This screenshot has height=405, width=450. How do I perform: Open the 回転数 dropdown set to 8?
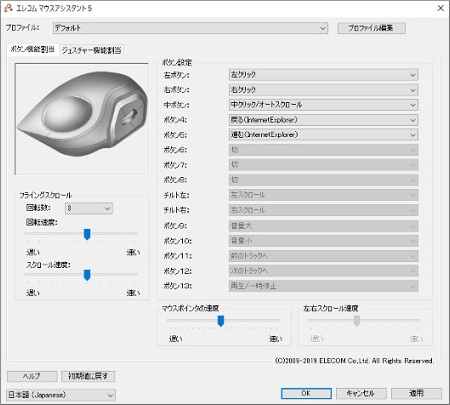89,208
